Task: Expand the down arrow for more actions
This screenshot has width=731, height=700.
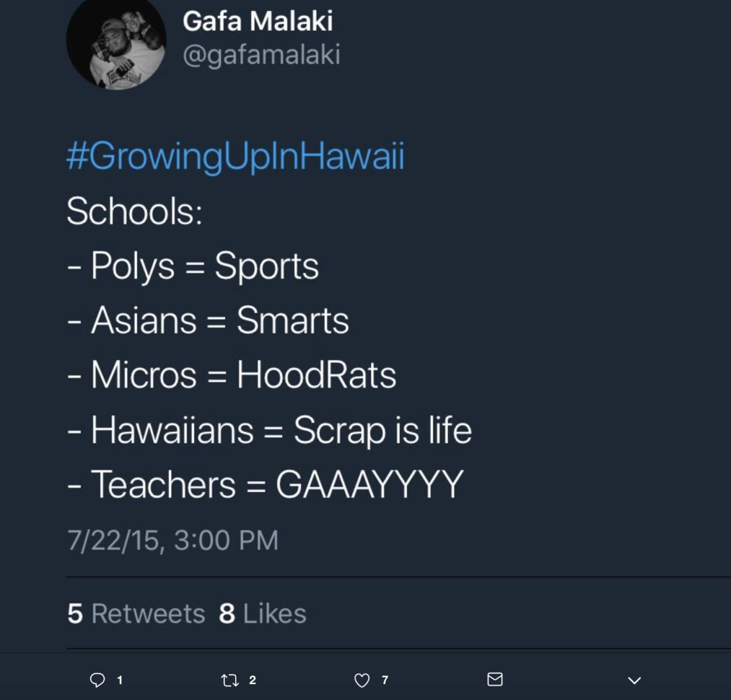Action: point(634,680)
